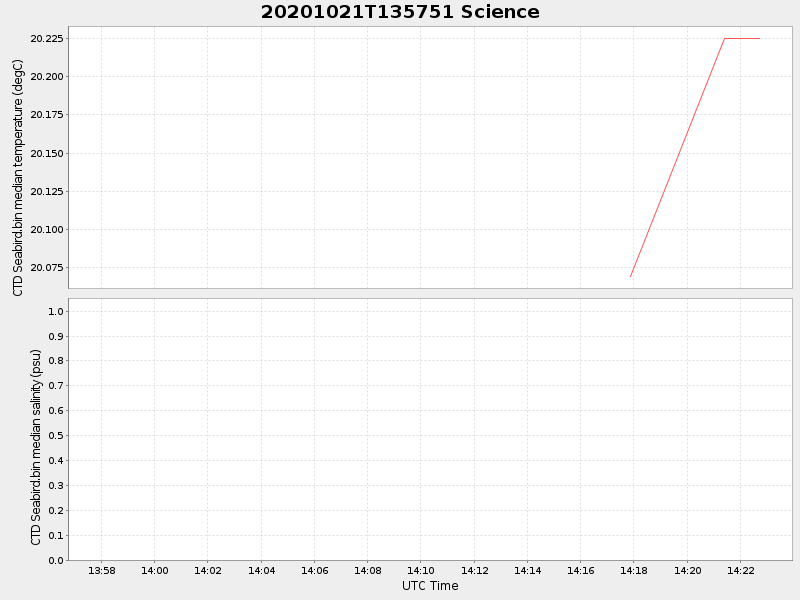Click the salinity tick value 0.1
800x600 pixels.
pyautogui.click(x=56, y=536)
